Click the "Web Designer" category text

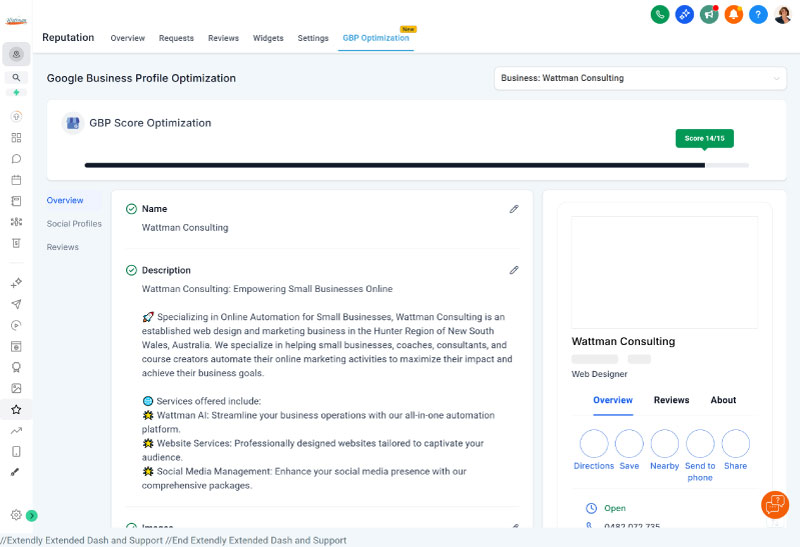[x=599, y=374]
